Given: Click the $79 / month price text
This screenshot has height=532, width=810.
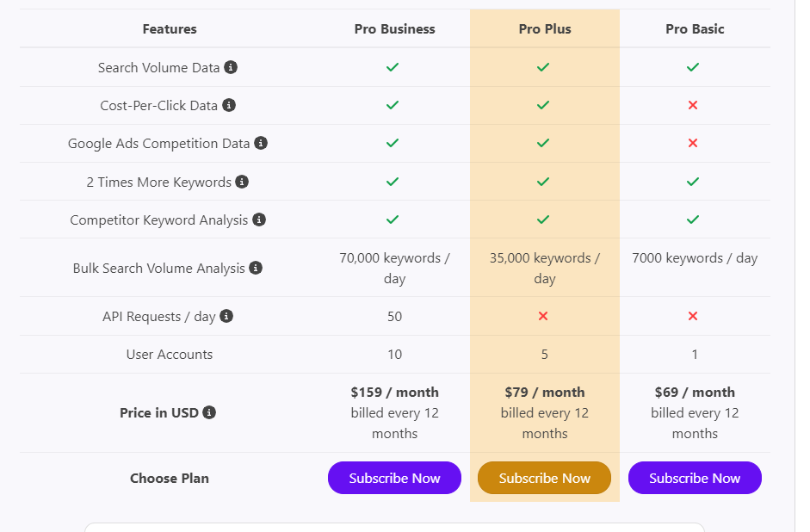Looking at the screenshot, I should (545, 392).
